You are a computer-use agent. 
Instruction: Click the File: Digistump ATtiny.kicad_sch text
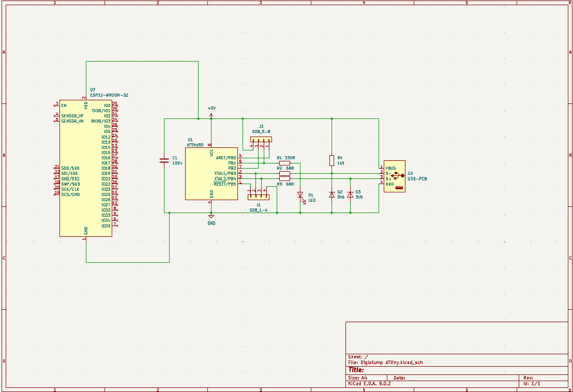point(385,363)
